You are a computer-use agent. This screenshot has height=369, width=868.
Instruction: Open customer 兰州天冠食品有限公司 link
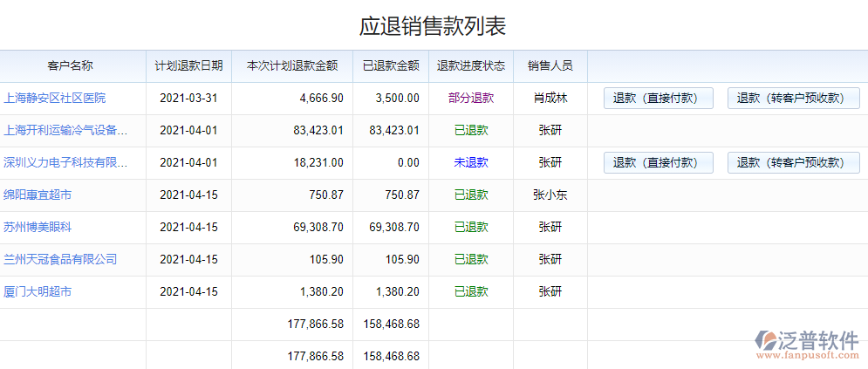click(60, 260)
